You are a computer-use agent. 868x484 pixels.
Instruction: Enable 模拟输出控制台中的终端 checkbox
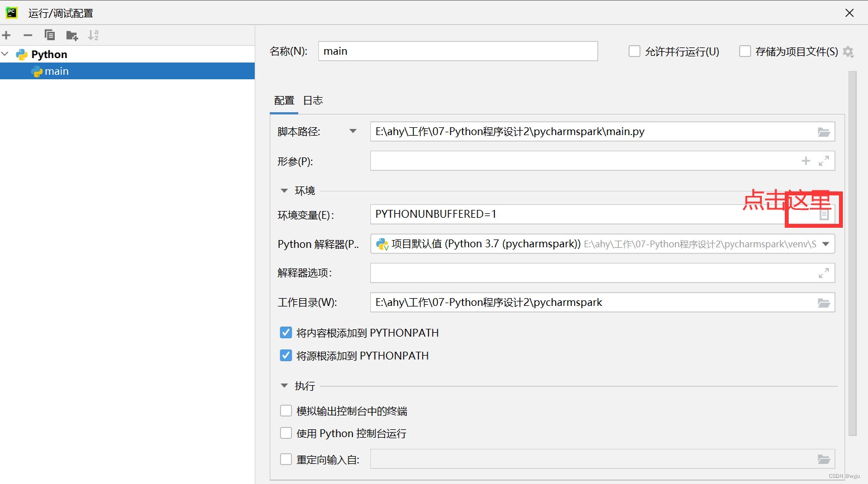click(x=286, y=411)
